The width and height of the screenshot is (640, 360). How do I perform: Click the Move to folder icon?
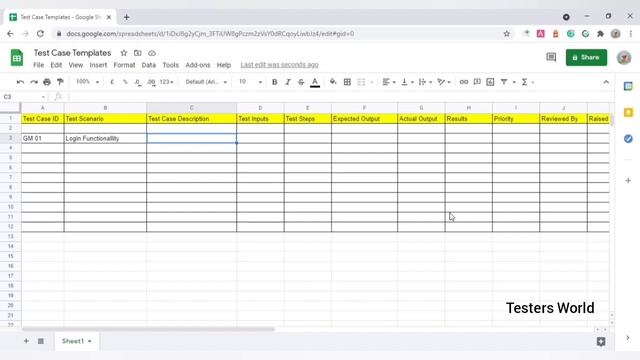pos(138,53)
